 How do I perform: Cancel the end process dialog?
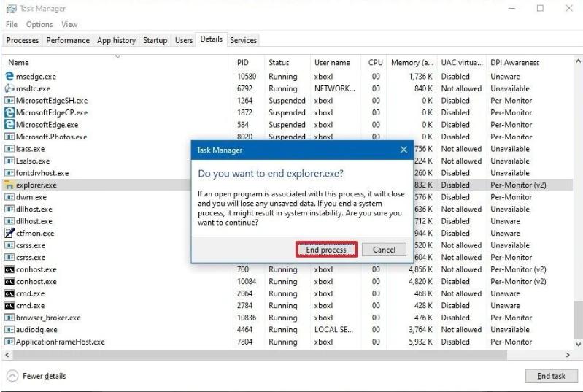pos(384,250)
